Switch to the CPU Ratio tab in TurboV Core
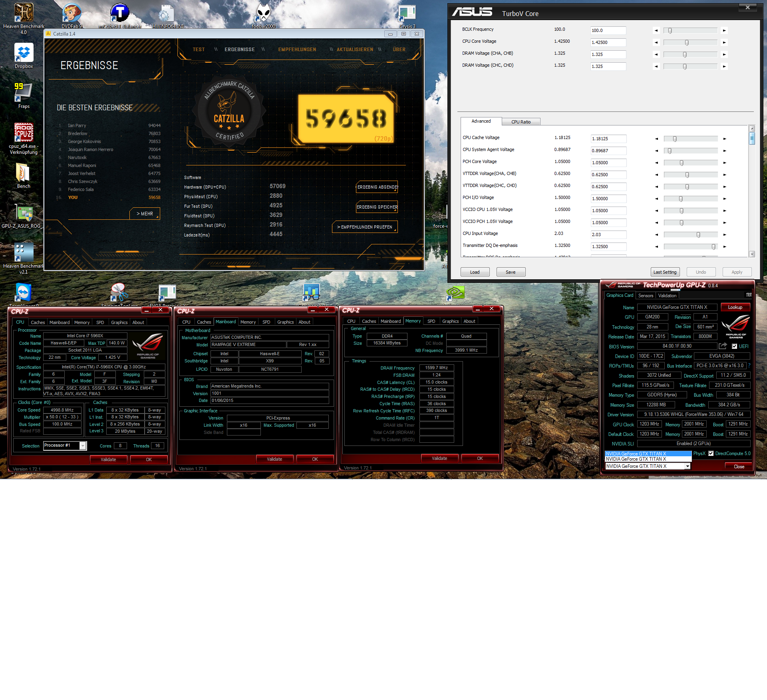767x700 pixels. pos(521,122)
